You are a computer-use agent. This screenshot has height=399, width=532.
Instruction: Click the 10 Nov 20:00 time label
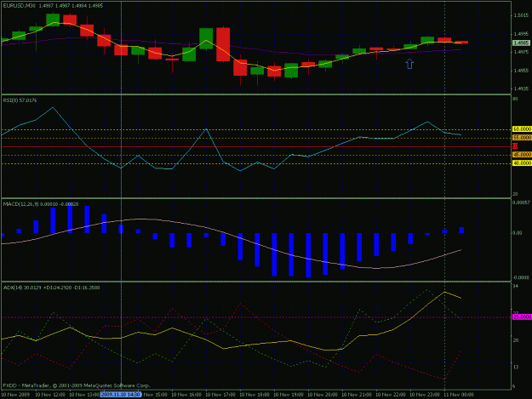323,395
